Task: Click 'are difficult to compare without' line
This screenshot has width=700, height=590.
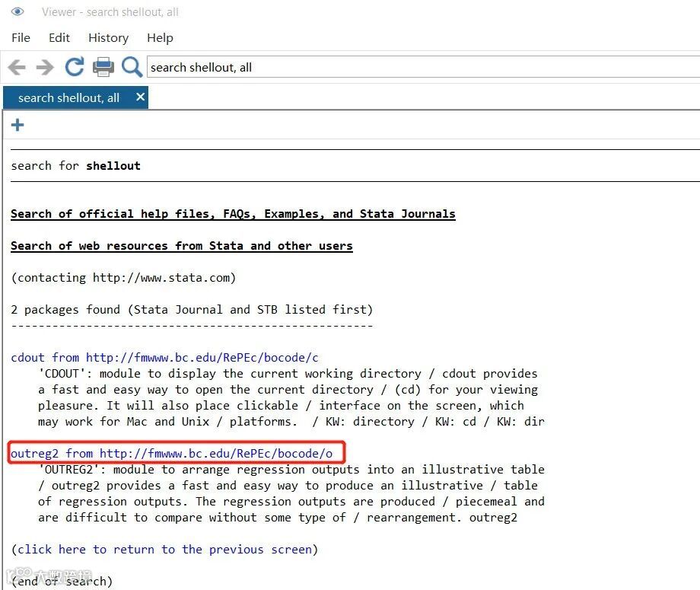Action: (278, 518)
